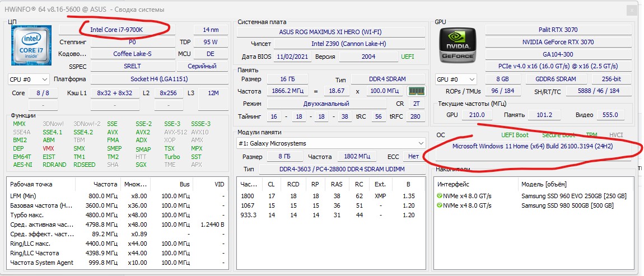Click the NVIDIA GeForce RTX 3070 field
This screenshot has width=644, height=276.
coord(558,42)
